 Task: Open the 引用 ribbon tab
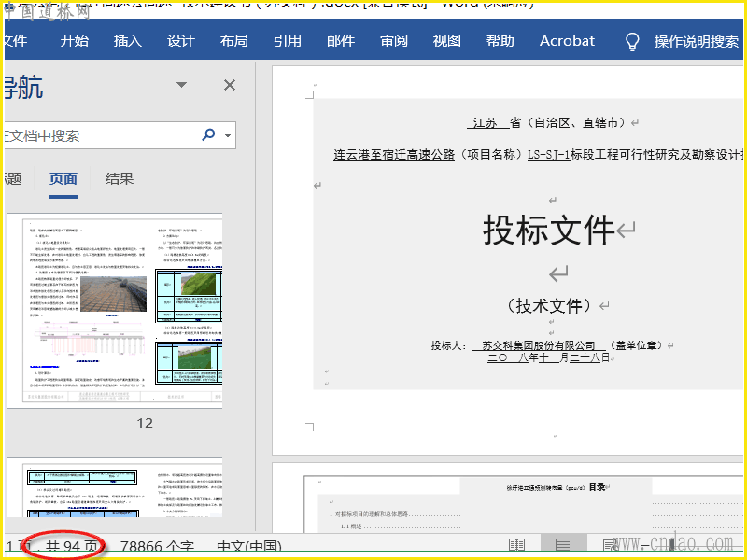coord(288,40)
